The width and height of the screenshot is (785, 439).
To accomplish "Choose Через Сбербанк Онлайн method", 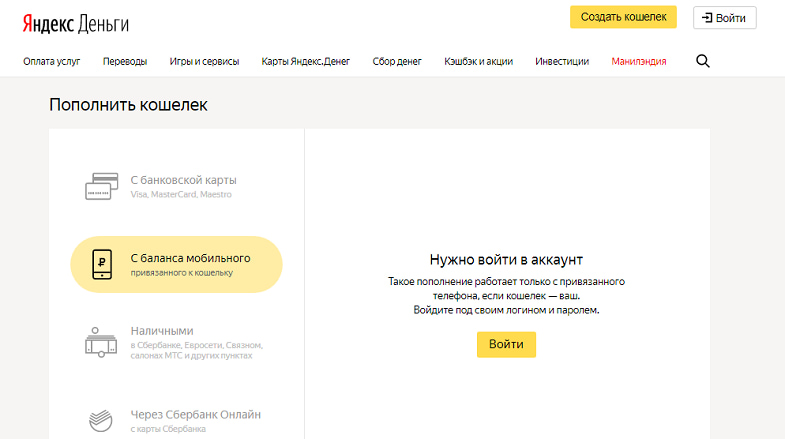I will click(x=177, y=420).
